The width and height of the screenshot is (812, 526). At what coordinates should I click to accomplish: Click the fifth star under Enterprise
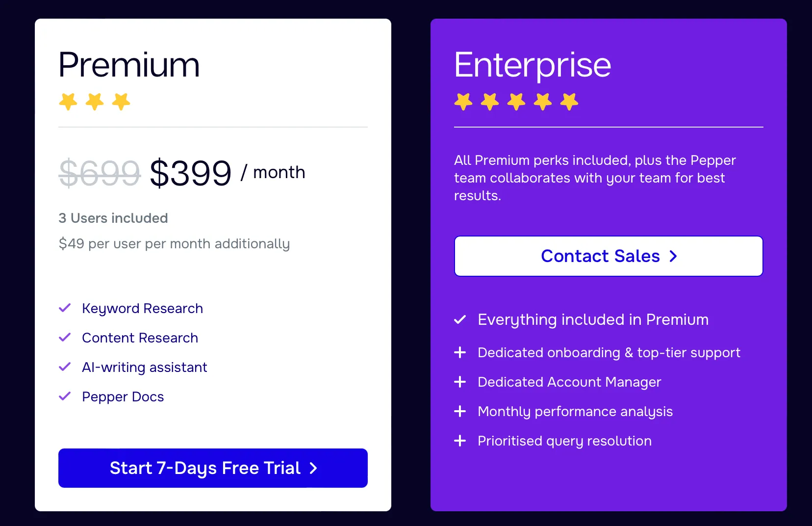(569, 102)
